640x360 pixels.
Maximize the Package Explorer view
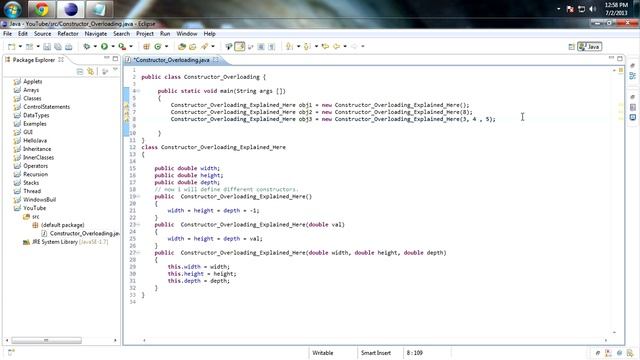[116, 59]
